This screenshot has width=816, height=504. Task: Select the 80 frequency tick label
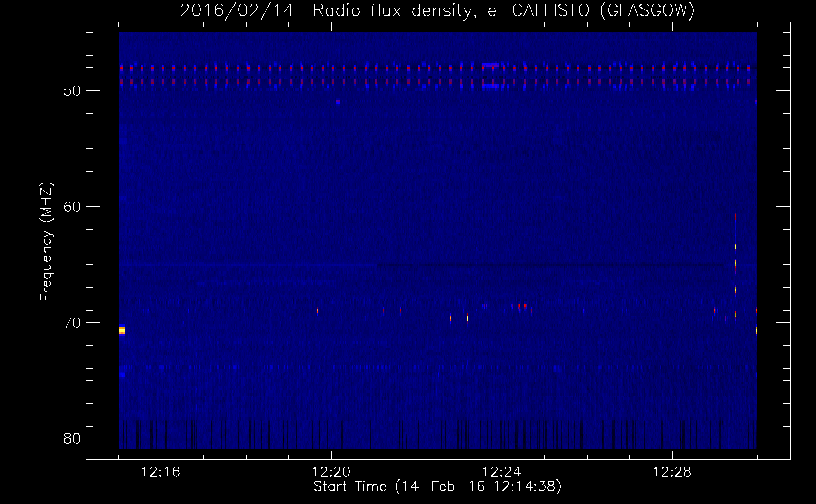coord(73,438)
